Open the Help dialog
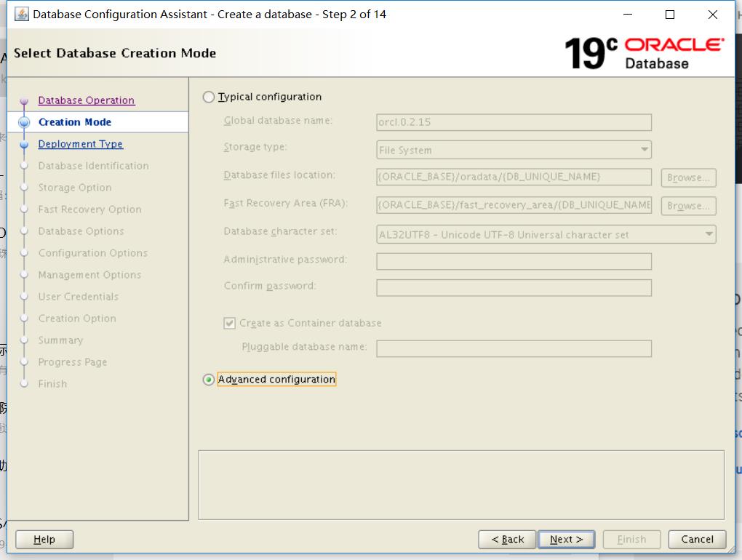The height and width of the screenshot is (560, 742). pos(44,539)
